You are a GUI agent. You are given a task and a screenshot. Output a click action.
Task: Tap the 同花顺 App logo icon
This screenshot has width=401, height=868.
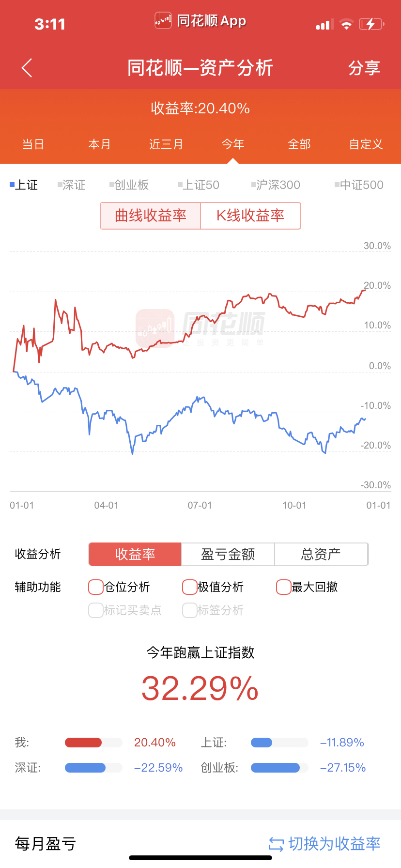coord(163,21)
